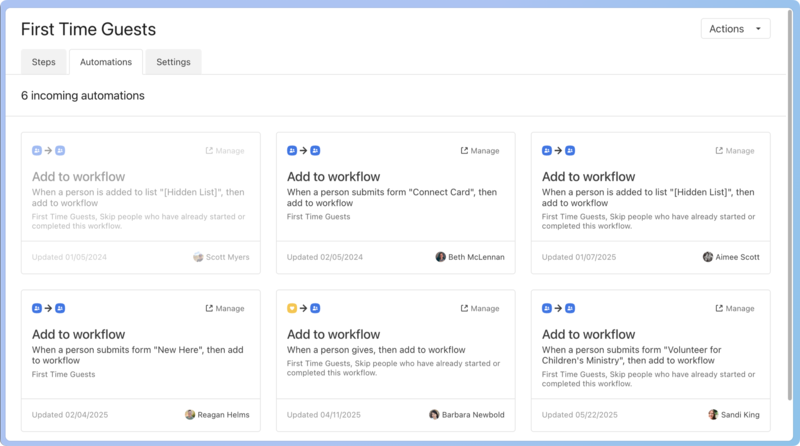The width and height of the screenshot is (800, 446).
Task: Click the name Aimee Scott
Action: (x=737, y=257)
